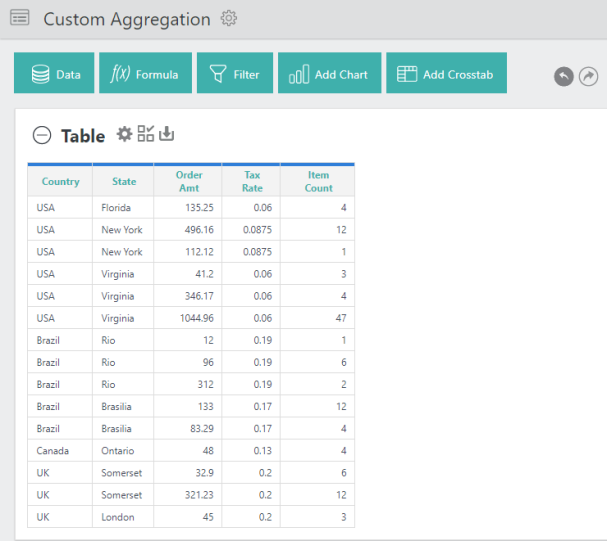Image resolution: width=607 pixels, height=541 pixels.
Task: Click Add Crosstab button
Action: pyautogui.click(x=446, y=73)
